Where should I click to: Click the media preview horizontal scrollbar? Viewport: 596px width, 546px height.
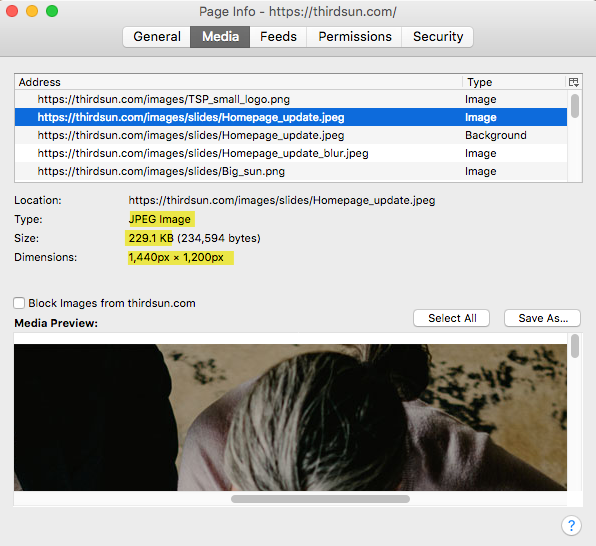click(x=320, y=499)
